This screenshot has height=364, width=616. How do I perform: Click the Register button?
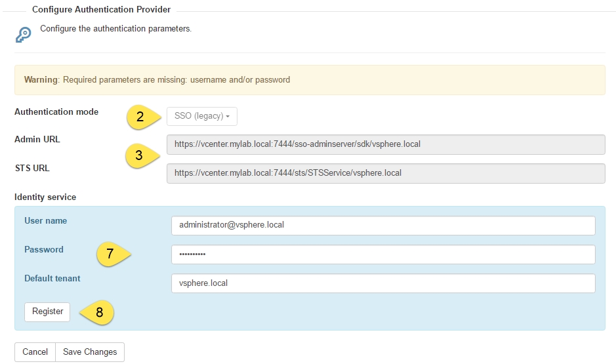tap(47, 312)
